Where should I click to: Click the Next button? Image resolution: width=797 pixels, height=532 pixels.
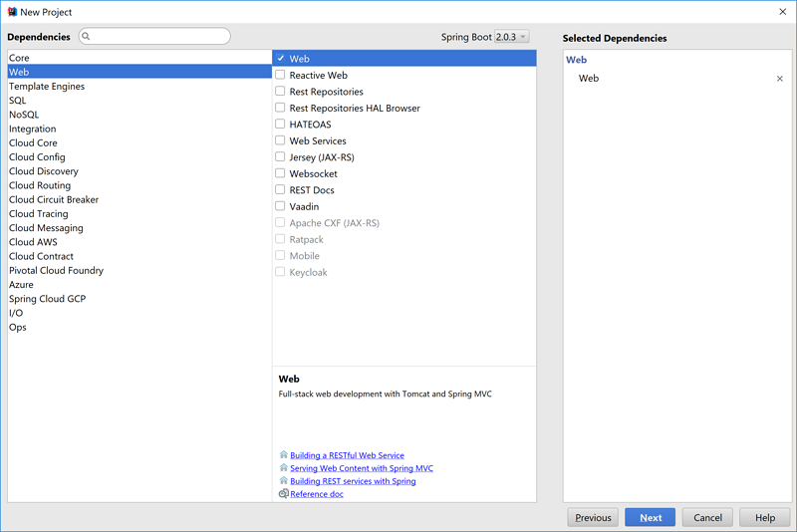[651, 517]
